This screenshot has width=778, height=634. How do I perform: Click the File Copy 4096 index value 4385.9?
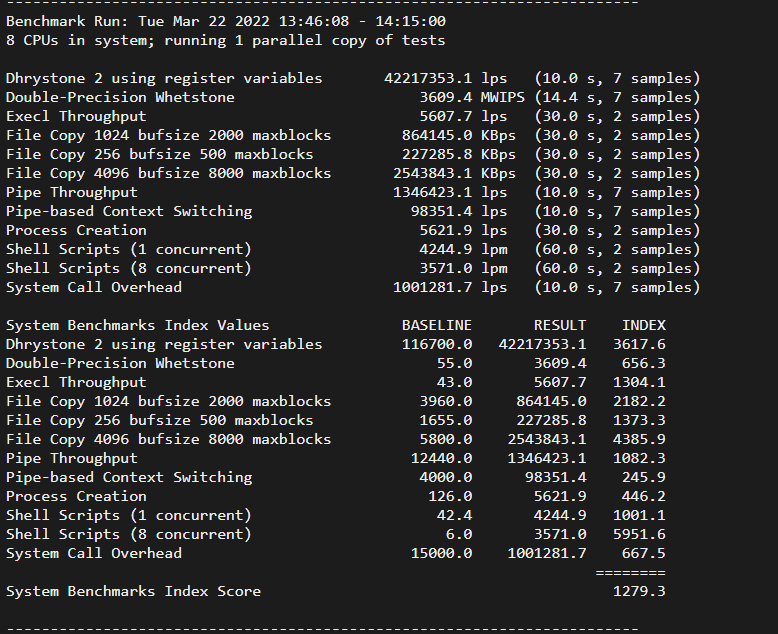(x=640, y=439)
